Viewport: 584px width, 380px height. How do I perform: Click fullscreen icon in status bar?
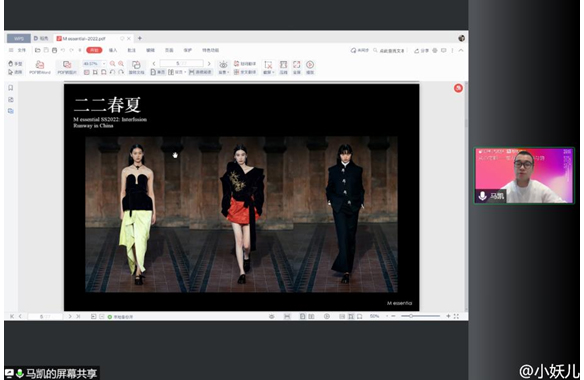tap(456, 316)
